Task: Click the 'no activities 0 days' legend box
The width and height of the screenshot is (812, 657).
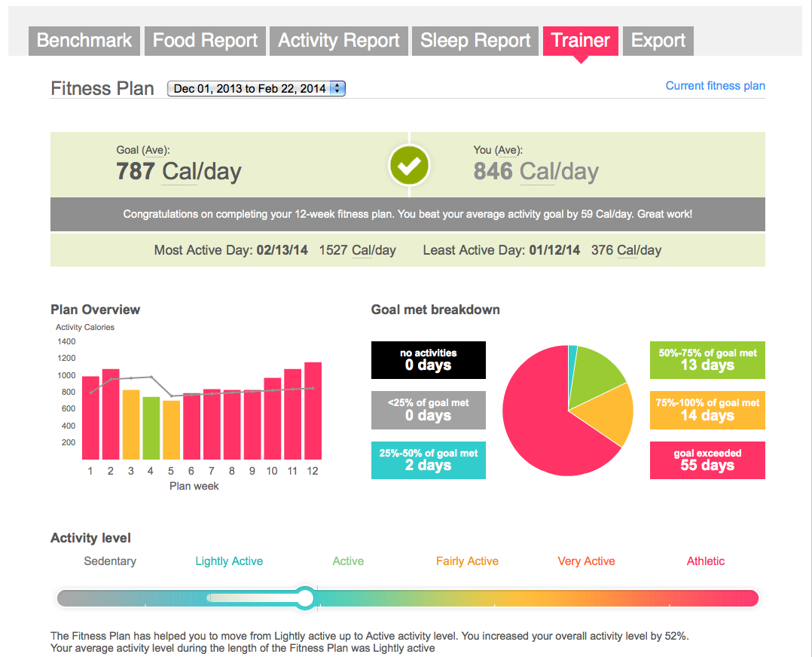Action: coord(429,359)
